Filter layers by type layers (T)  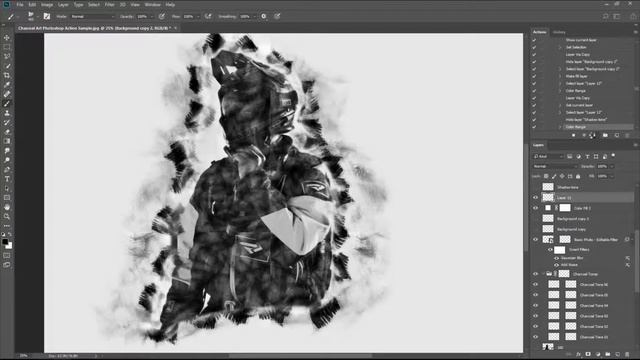(x=587, y=156)
